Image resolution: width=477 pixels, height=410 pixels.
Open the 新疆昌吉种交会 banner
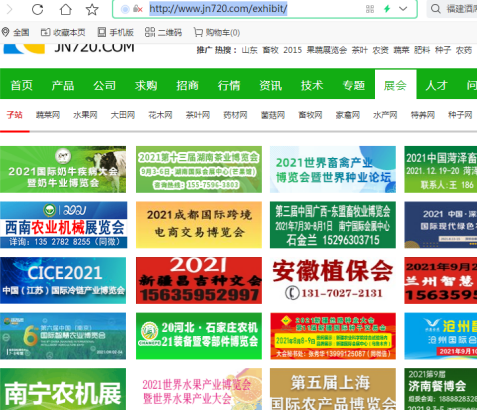click(x=199, y=280)
